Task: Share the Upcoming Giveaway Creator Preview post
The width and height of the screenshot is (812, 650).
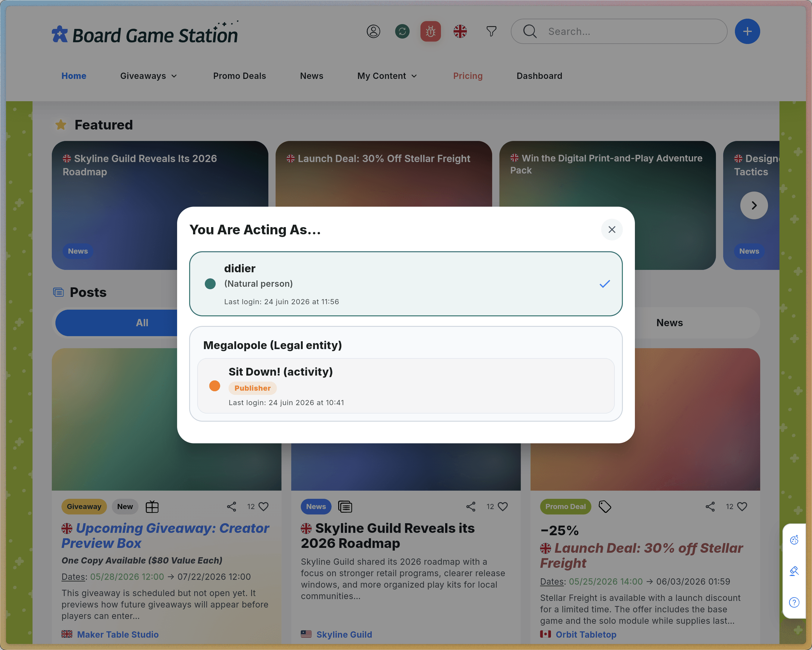Action: pyautogui.click(x=231, y=507)
